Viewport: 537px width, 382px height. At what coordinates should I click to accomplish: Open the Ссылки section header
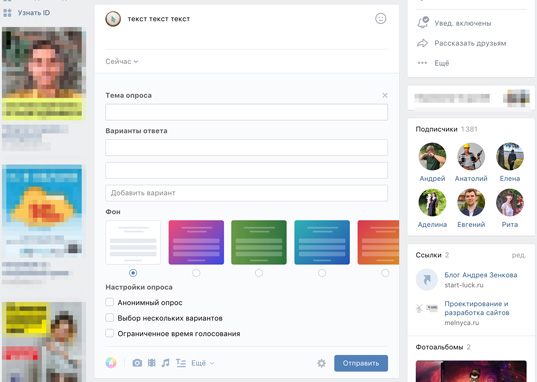click(428, 255)
